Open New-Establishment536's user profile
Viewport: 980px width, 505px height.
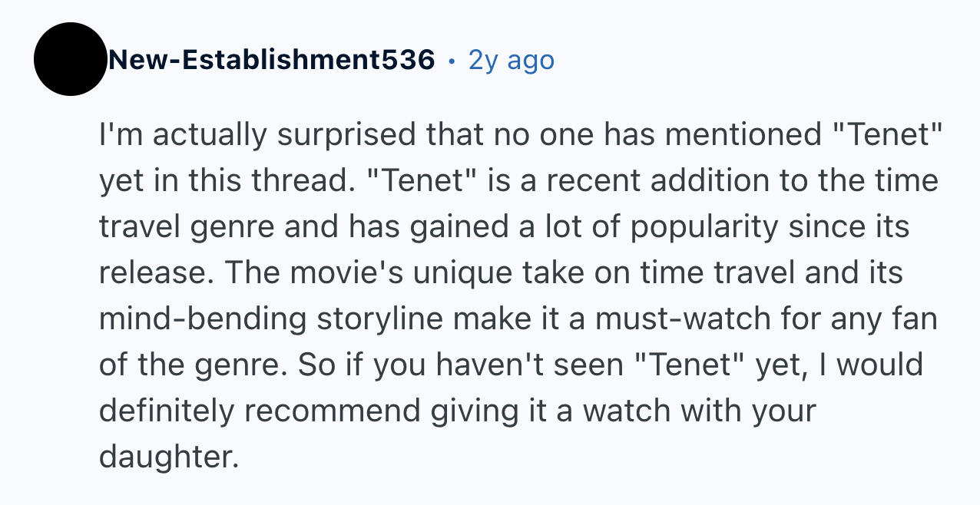pyautogui.click(x=271, y=59)
